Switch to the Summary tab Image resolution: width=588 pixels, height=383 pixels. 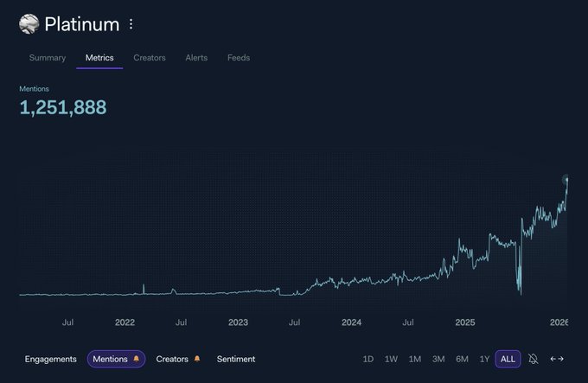pos(47,58)
